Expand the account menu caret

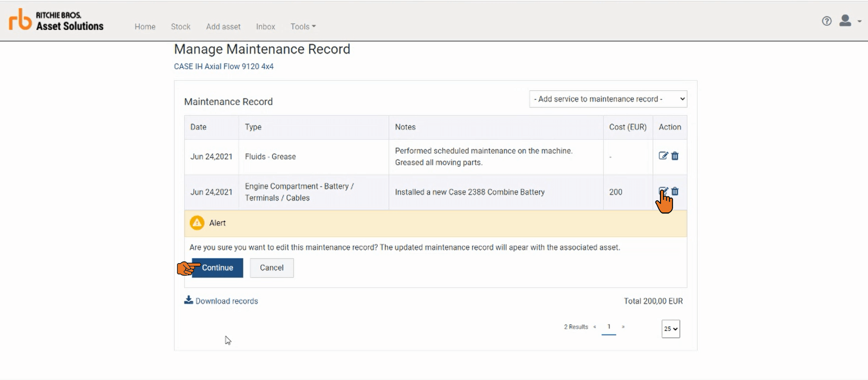(x=859, y=21)
